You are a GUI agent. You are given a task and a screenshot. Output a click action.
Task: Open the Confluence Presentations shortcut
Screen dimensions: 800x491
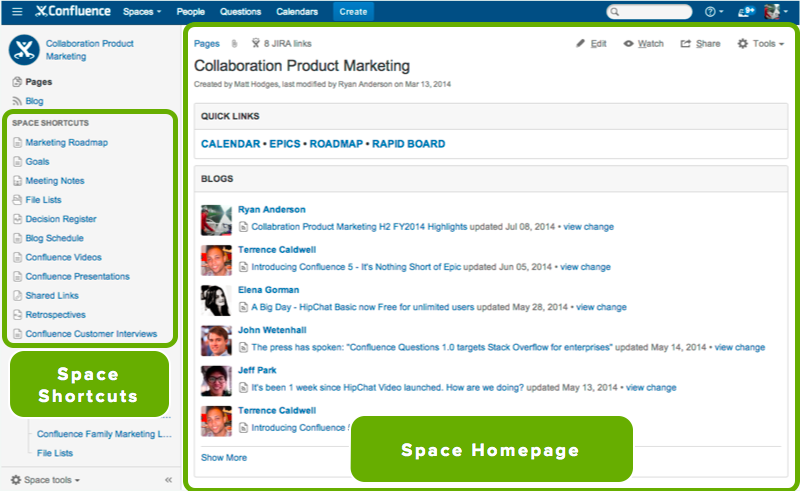78,276
